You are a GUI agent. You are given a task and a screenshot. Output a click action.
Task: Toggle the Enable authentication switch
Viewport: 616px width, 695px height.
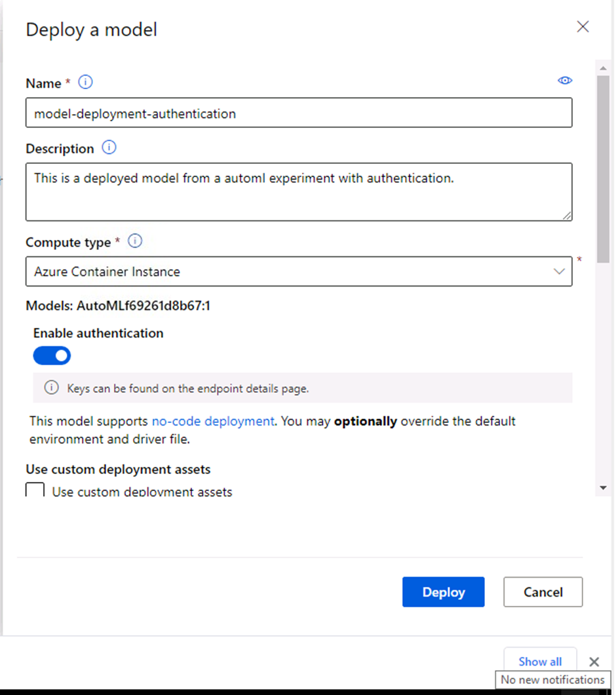tap(52, 355)
